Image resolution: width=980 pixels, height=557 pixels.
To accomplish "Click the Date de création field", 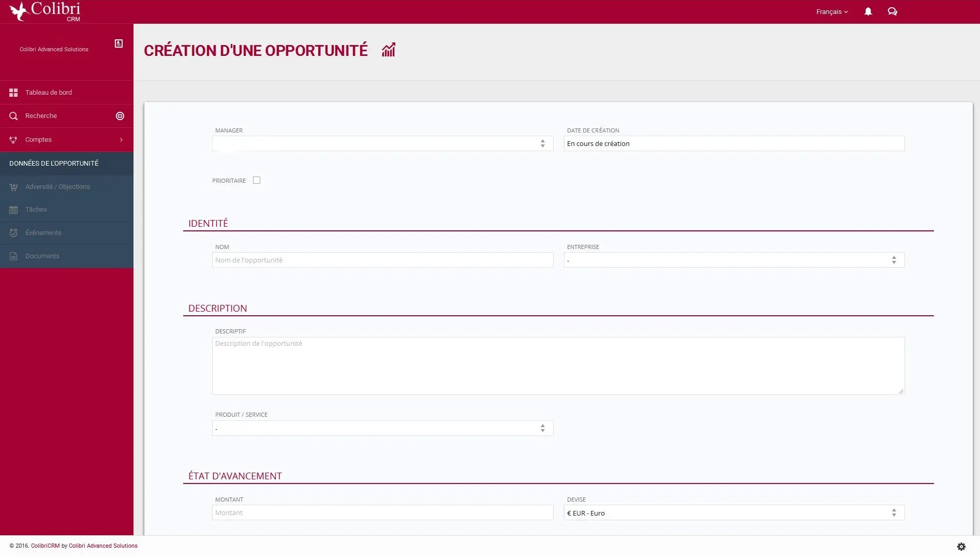I will coord(734,143).
